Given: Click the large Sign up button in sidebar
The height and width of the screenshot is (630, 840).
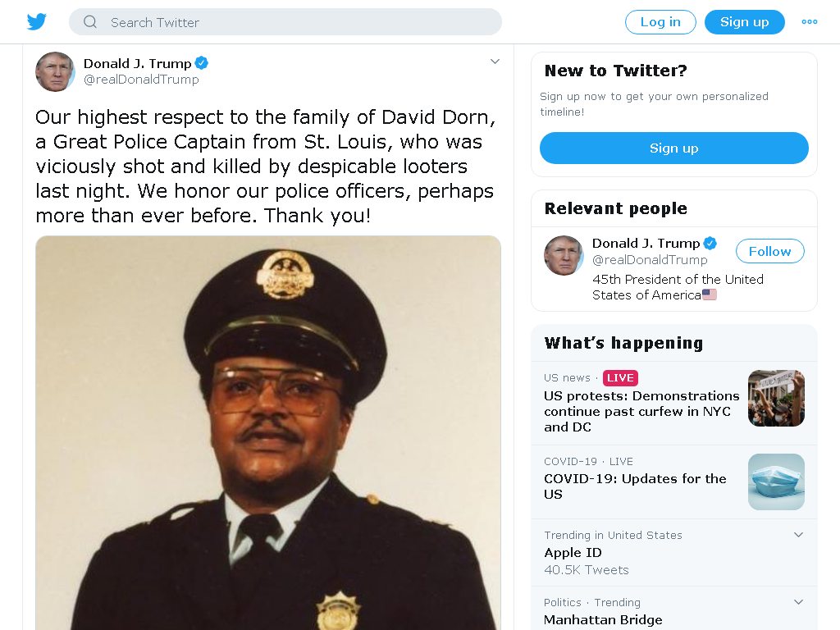Looking at the screenshot, I should coord(673,148).
